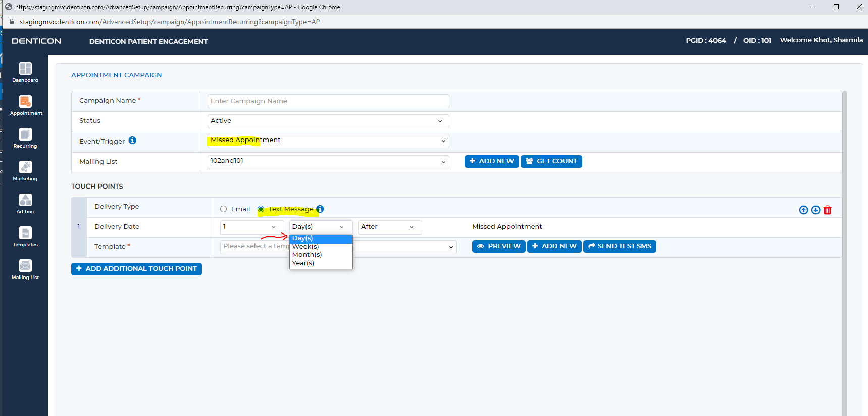The image size is (868, 416).
Task: Click ADD ADDITIONAL TOUCH POINT button
Action: tap(136, 269)
